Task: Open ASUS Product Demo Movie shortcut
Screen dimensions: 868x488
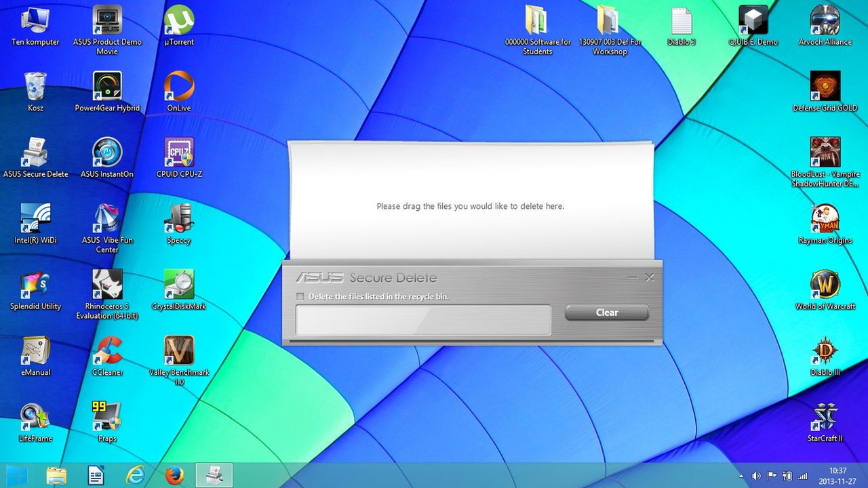Action: 107,30
